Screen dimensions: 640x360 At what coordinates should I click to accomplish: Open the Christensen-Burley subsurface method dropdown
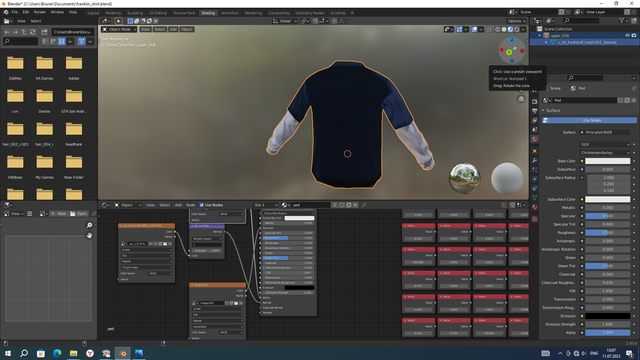[x=605, y=153]
